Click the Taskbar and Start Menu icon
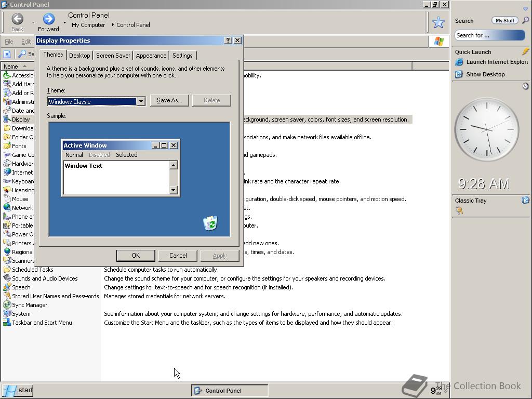Viewport: 532px width, 399px height. 7,322
